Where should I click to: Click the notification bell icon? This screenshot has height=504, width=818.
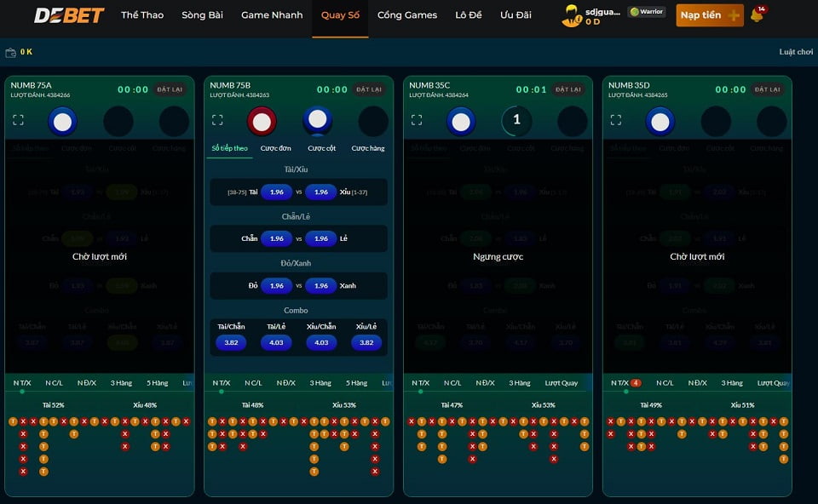point(756,15)
